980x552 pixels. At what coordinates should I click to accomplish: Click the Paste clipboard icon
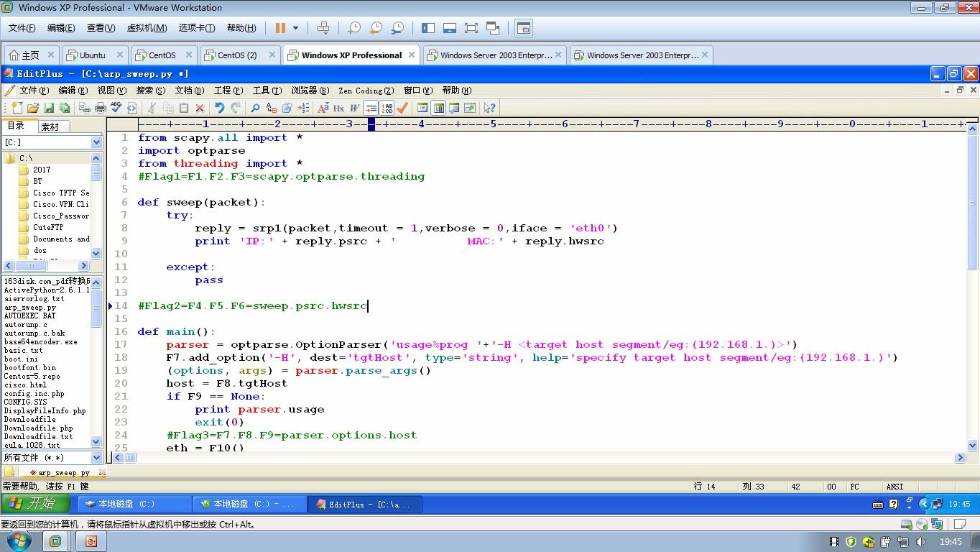coord(184,108)
